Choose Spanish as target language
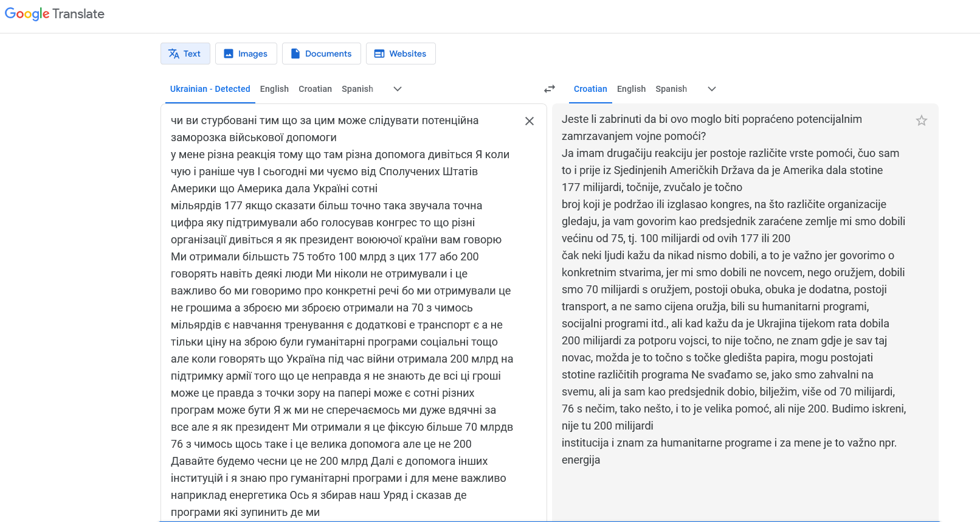Viewport: 980px width, 522px height. pos(671,89)
